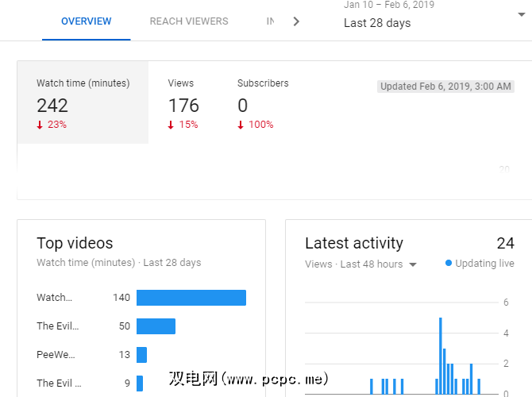Click the 13-minute bar in Top videos
This screenshot has height=397, width=532.
141,355
